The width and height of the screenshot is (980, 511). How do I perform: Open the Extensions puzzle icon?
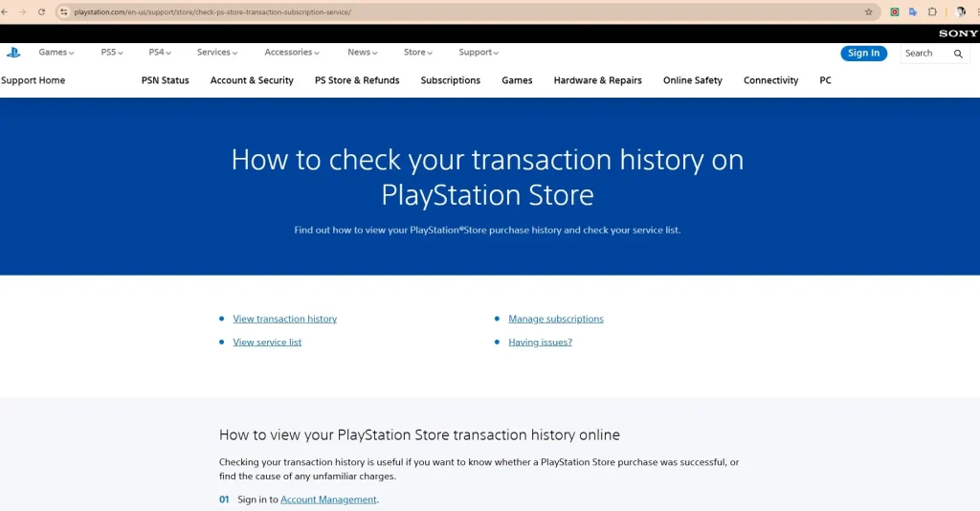point(932,11)
